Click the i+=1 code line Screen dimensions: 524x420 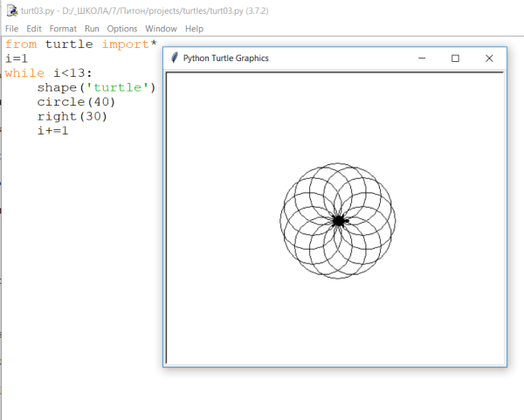(52, 131)
